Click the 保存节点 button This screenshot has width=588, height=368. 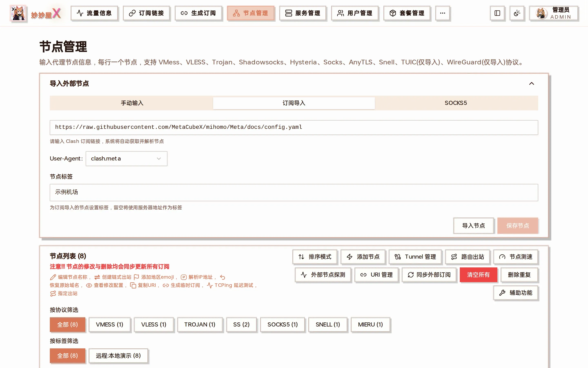[518, 225]
